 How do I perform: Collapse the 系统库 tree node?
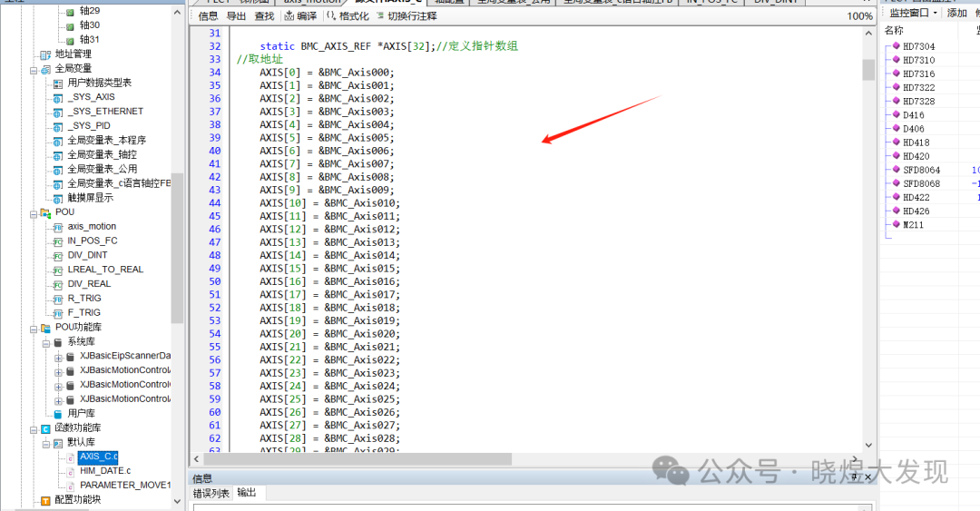coord(46,343)
